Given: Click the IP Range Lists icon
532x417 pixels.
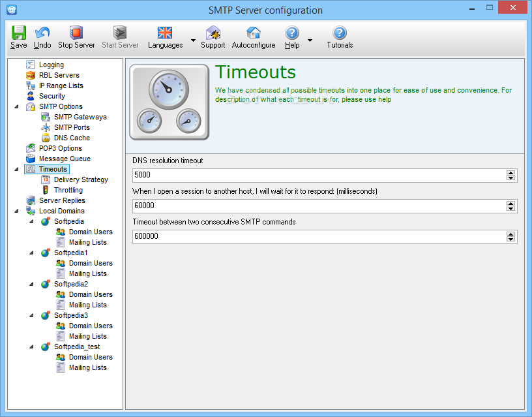Looking at the screenshot, I should click(31, 85).
